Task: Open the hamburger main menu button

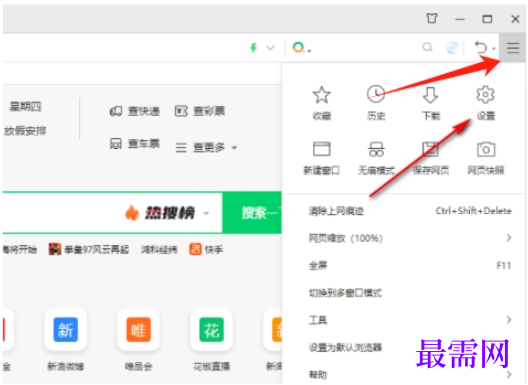Action: (x=513, y=48)
